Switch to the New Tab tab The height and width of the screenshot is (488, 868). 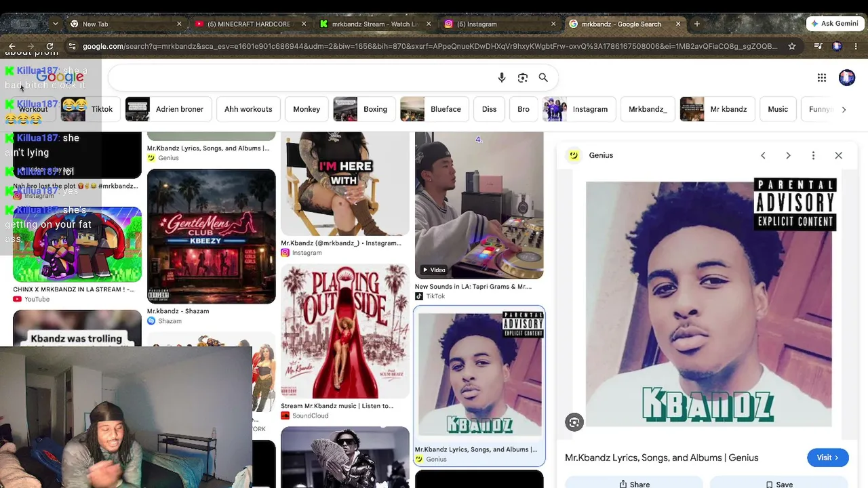125,24
